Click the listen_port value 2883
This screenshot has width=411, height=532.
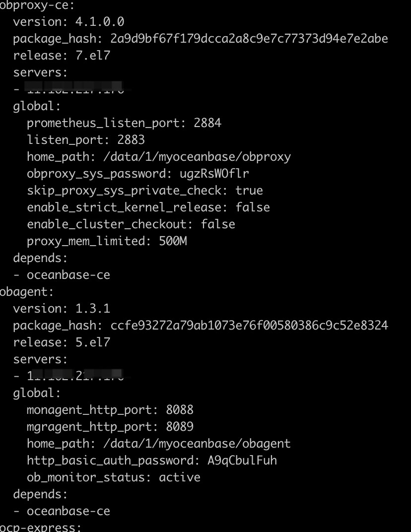point(131,140)
